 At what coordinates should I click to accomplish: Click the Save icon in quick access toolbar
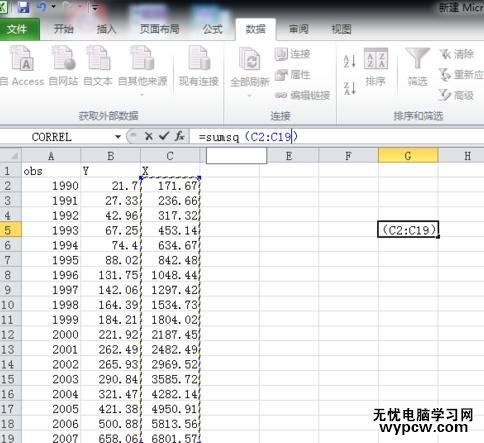pyautogui.click(x=23, y=7)
